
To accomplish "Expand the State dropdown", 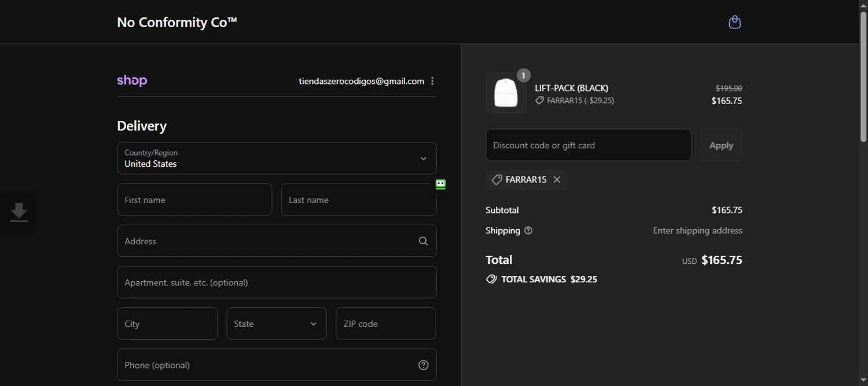I will click(277, 323).
